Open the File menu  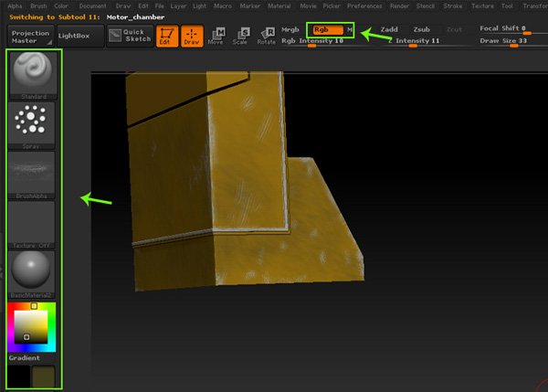coord(159,6)
